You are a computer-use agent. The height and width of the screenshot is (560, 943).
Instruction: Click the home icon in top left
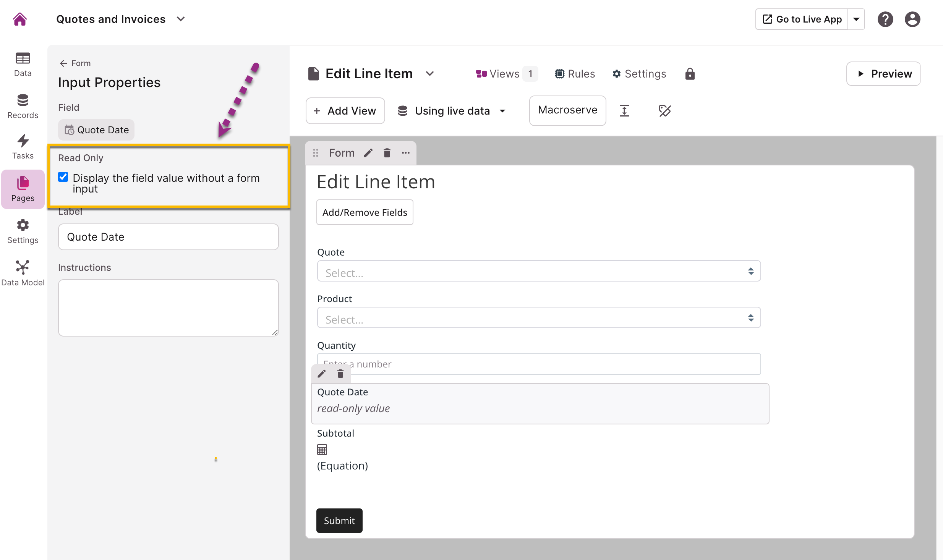20,19
